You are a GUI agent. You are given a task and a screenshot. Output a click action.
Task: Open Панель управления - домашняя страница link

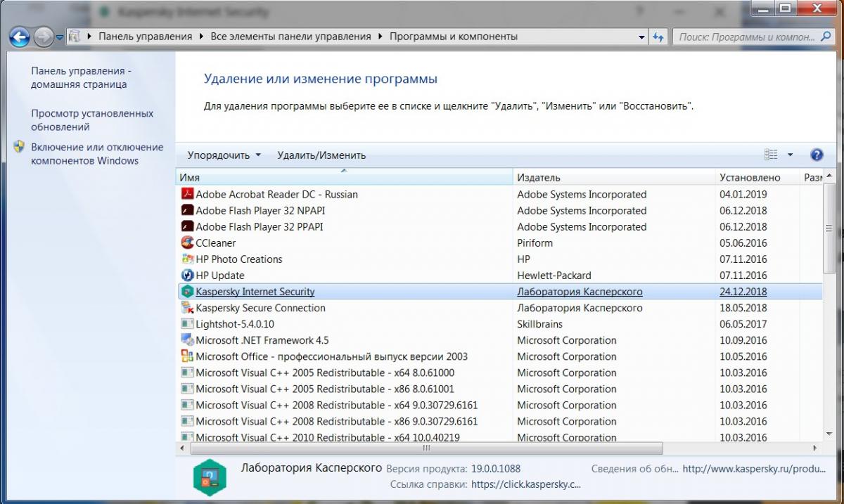click(81, 77)
